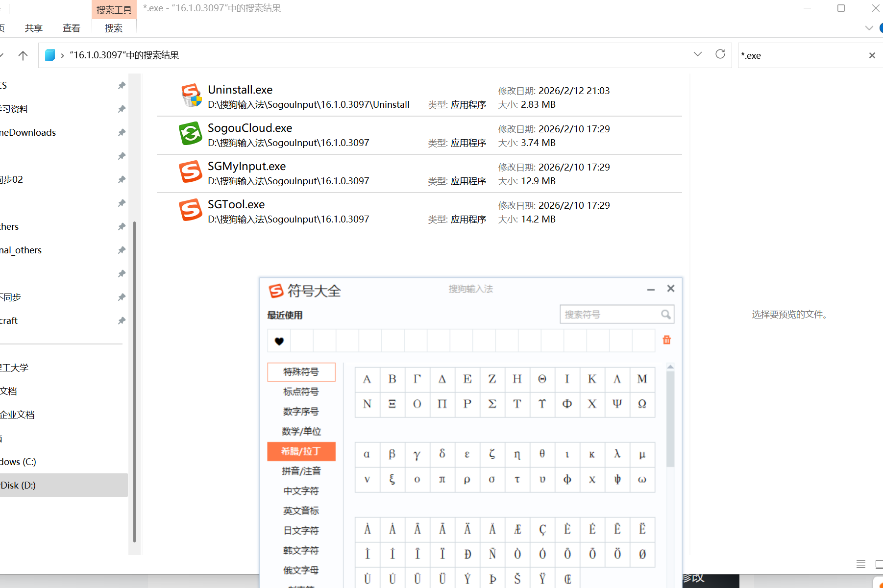883x588 pixels.
Task: Insert the Æ symbol
Action: 517,529
